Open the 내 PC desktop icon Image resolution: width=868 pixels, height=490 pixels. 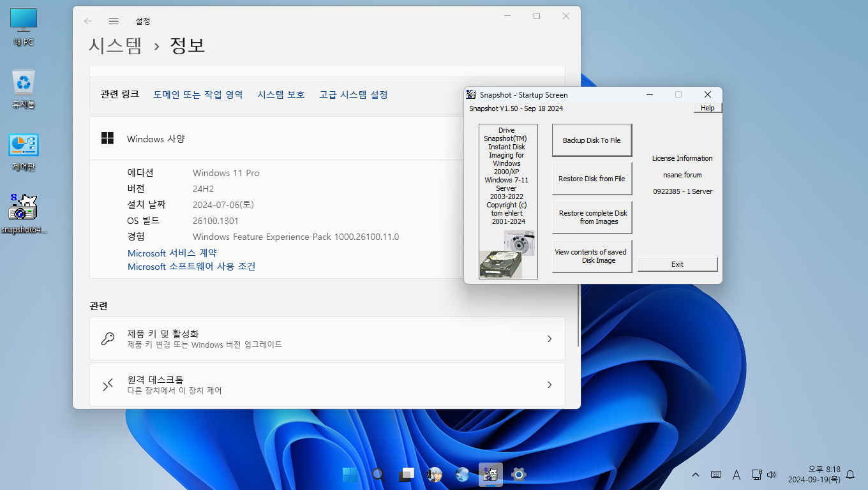pos(24,27)
